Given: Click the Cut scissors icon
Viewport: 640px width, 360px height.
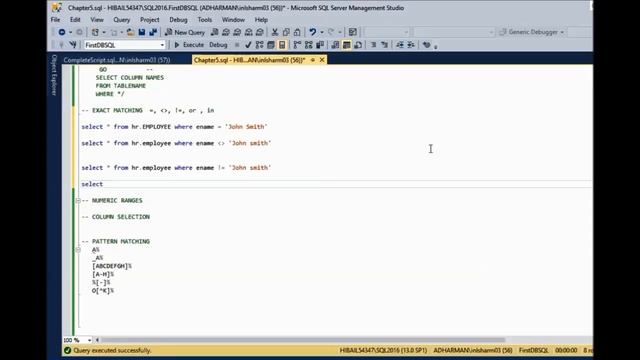Looking at the screenshot, I should tap(275, 32).
